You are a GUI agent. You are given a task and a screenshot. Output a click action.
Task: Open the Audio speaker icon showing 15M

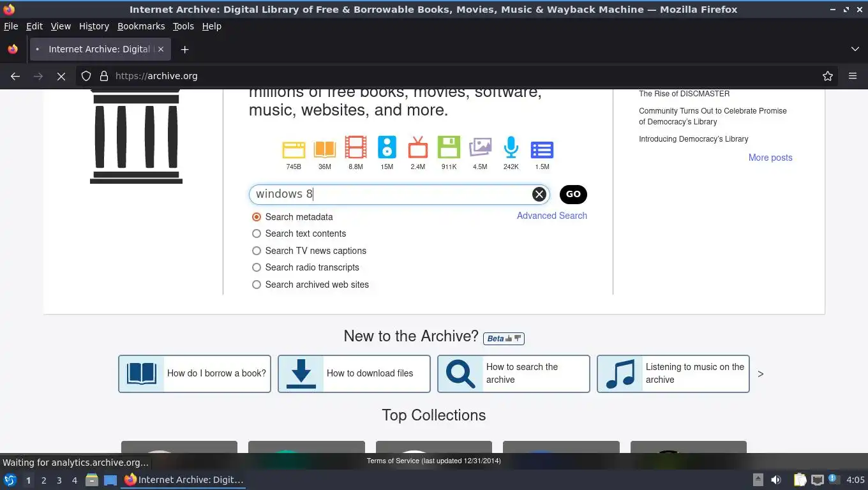pos(387,147)
